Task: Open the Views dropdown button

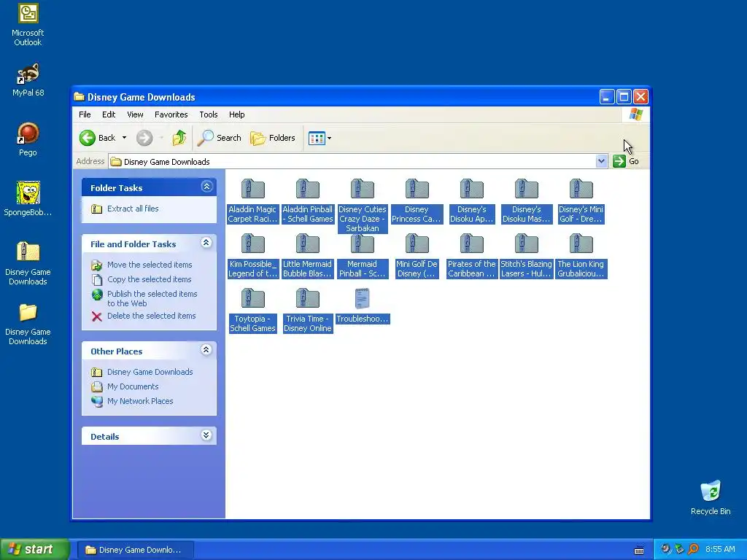Action: tap(320, 138)
